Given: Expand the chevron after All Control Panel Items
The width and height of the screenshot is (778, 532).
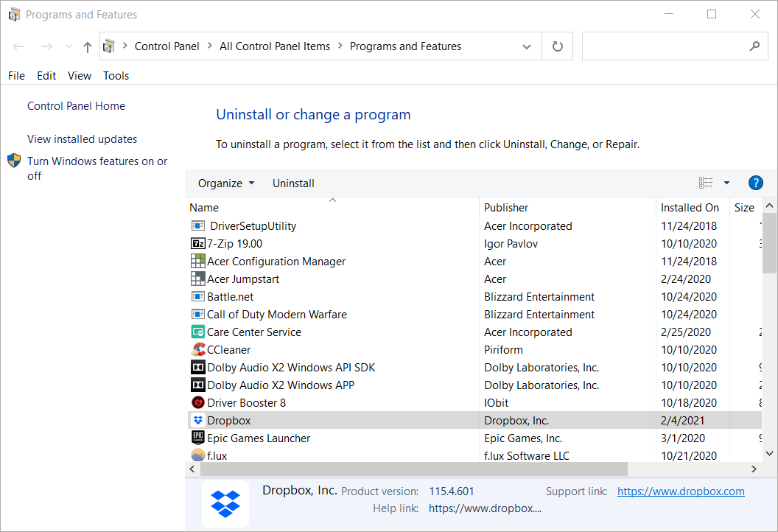Looking at the screenshot, I should tap(340, 46).
